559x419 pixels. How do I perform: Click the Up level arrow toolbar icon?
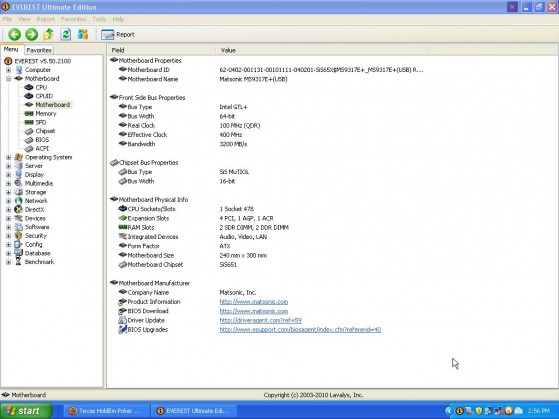pyautogui.click(x=48, y=35)
